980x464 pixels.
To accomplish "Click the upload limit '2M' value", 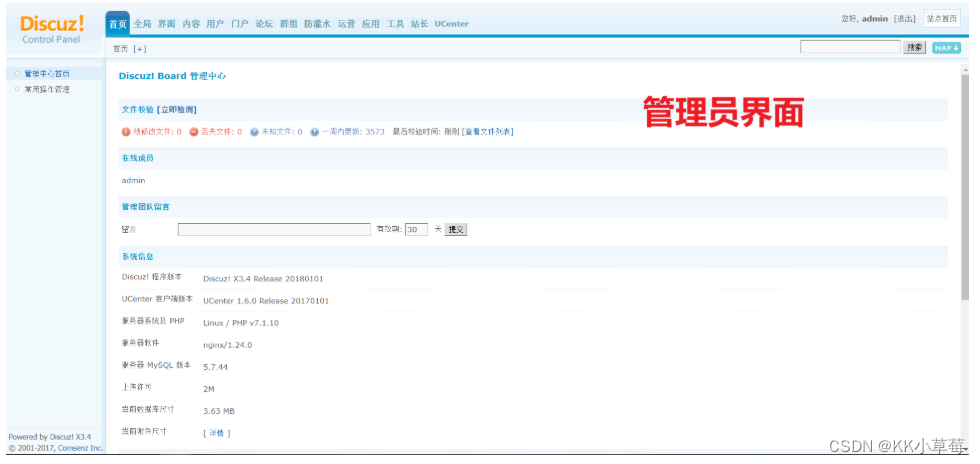I will tap(209, 389).
